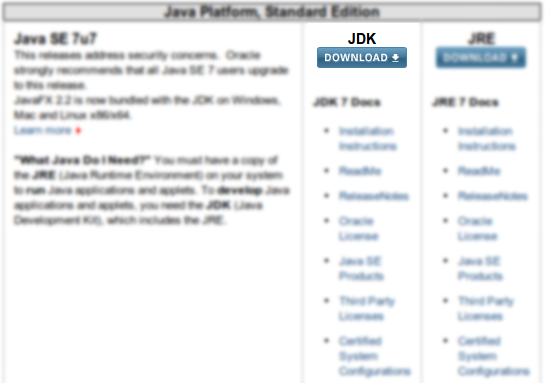This screenshot has height=383, width=545.
Task: Open JDK Installation Instructions link
Action: tap(368, 138)
